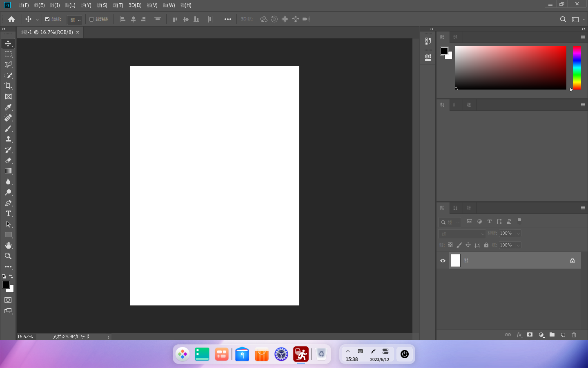Uncheck the auto-select checkbox in options bar
The image size is (588, 368).
[x=47, y=19]
